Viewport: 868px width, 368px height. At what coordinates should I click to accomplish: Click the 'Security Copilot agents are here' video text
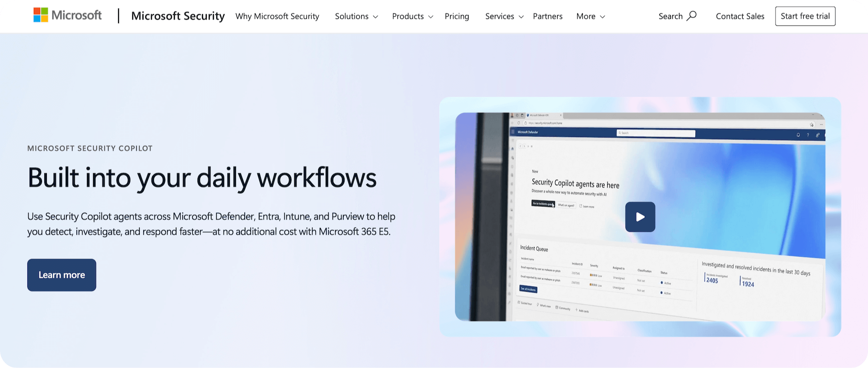pyautogui.click(x=575, y=183)
